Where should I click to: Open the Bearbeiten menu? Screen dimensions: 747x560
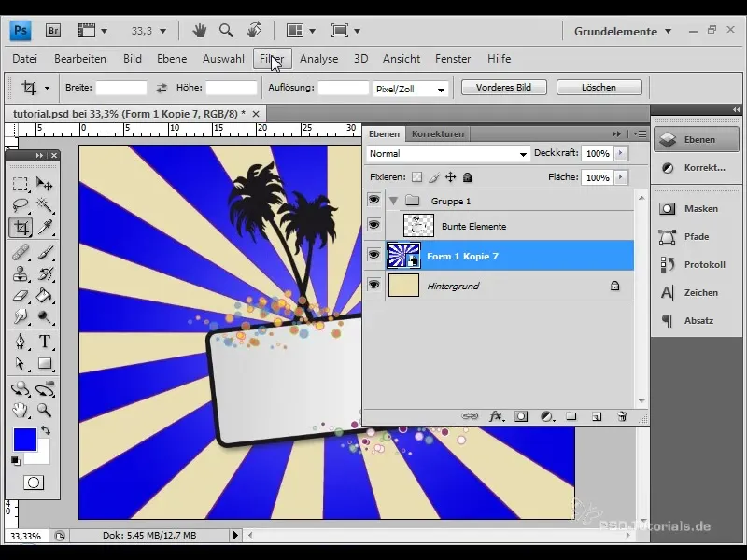pyautogui.click(x=80, y=59)
